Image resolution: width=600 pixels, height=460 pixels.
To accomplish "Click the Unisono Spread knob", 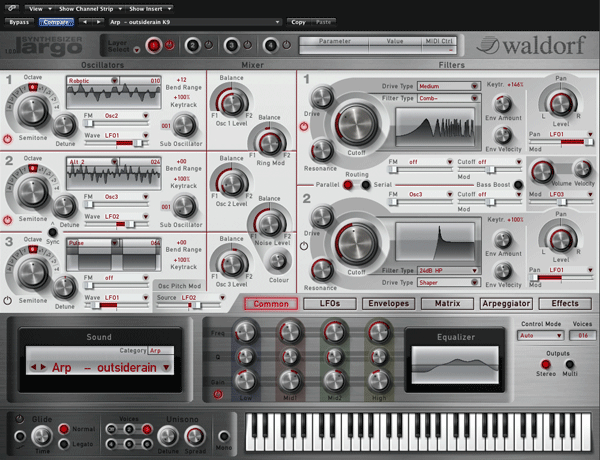I will 195,436.
